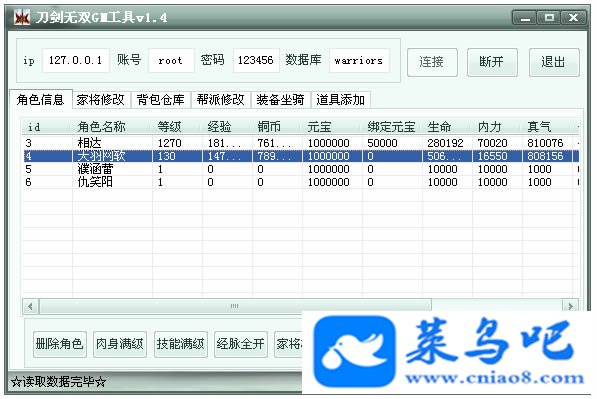Click the 退出 button
Viewport: 597px width, 399px height.
pyautogui.click(x=554, y=62)
